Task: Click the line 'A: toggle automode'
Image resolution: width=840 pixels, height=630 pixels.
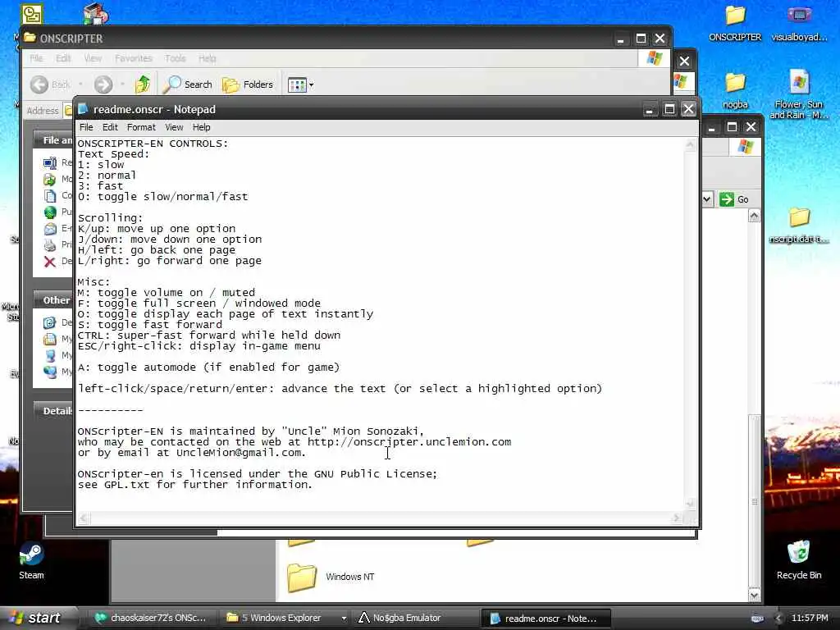Action: point(208,367)
